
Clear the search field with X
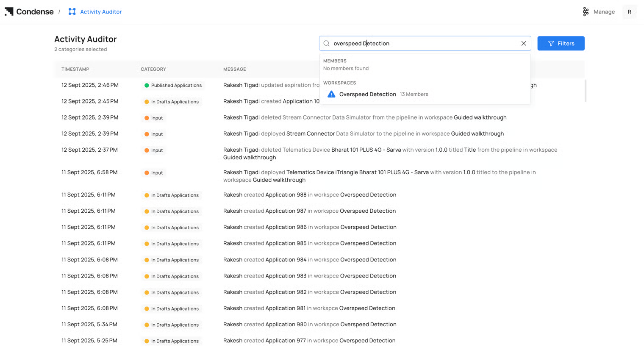524,43
